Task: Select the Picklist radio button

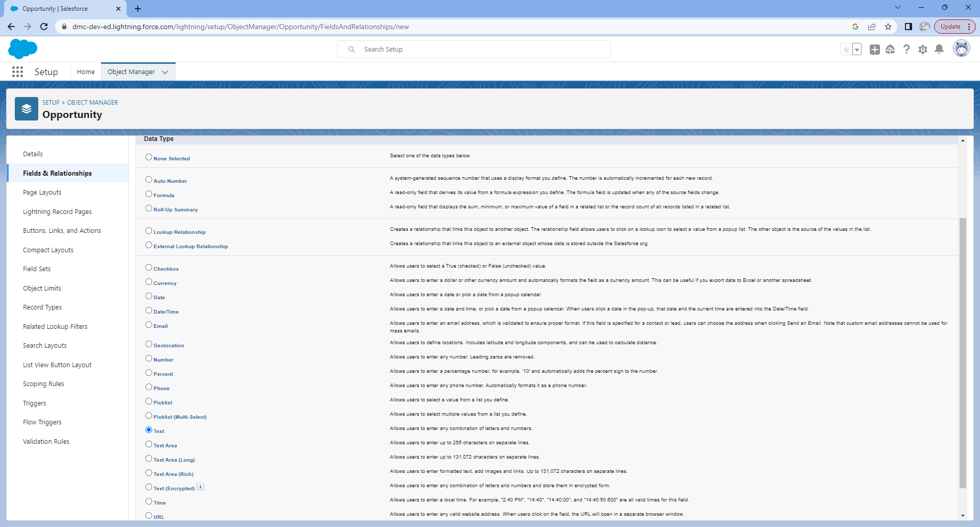Action: tap(149, 401)
